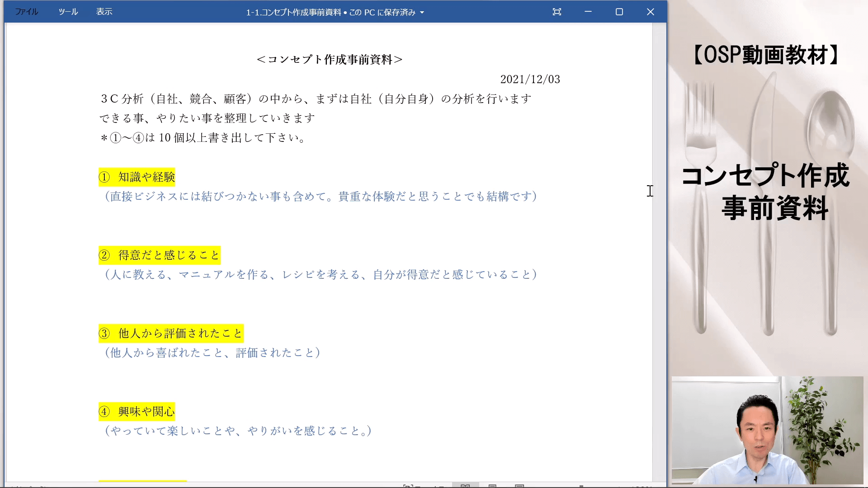Click the document title 1-1.コンセプト作成事前資料

coord(293,12)
